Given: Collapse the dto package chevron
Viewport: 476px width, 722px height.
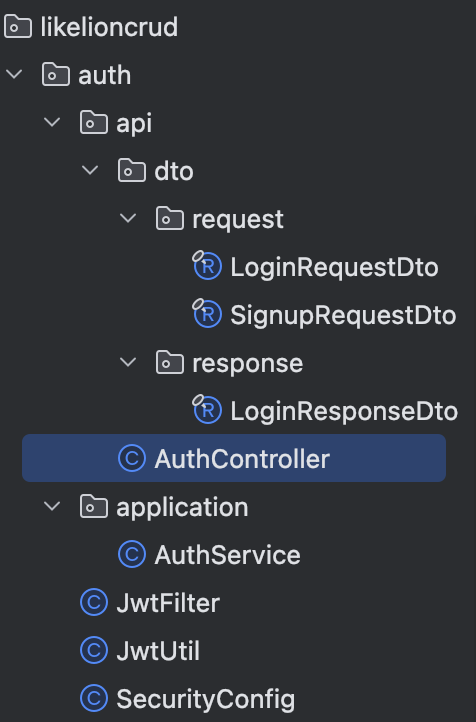Looking at the screenshot, I should coord(90,169).
